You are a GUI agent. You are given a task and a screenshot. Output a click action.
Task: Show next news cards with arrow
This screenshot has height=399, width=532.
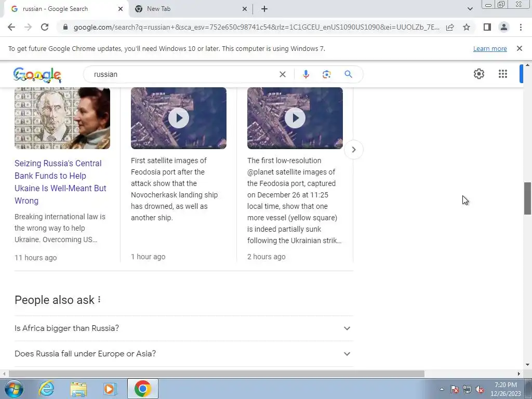pyautogui.click(x=353, y=150)
